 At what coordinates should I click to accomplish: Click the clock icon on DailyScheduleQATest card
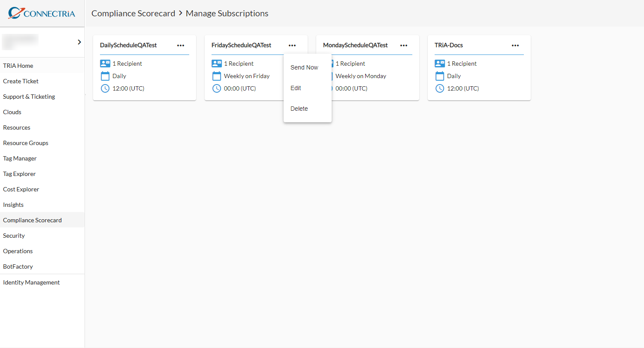click(x=105, y=88)
